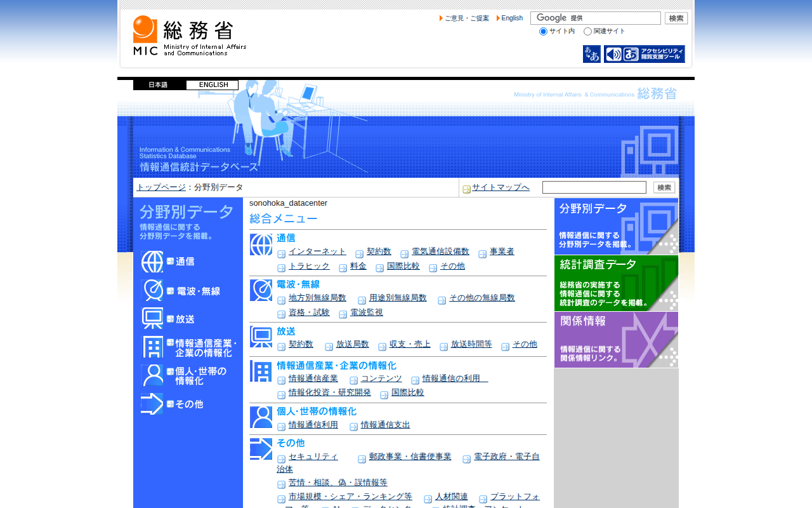812x508 pixels.
Task: Click the 検索 button next to Google search
Action: pyautogui.click(x=676, y=18)
